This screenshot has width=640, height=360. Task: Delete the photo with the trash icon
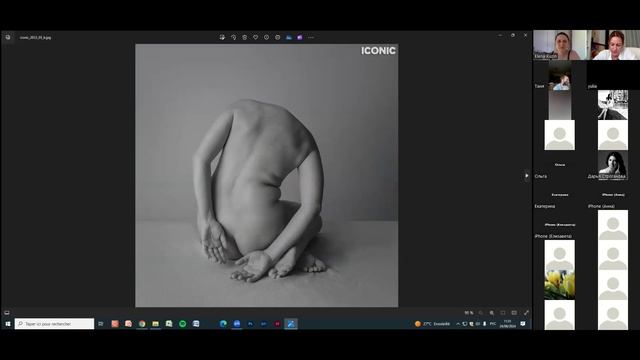(x=244, y=37)
